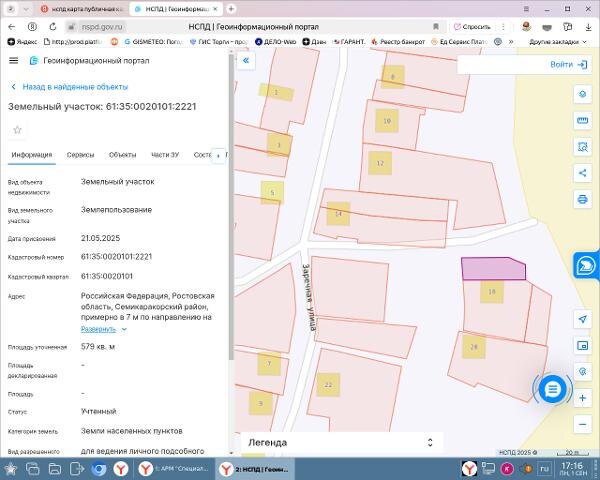Open the АРМ Специал taskbar window
The image size is (600, 480).
click(x=174, y=469)
